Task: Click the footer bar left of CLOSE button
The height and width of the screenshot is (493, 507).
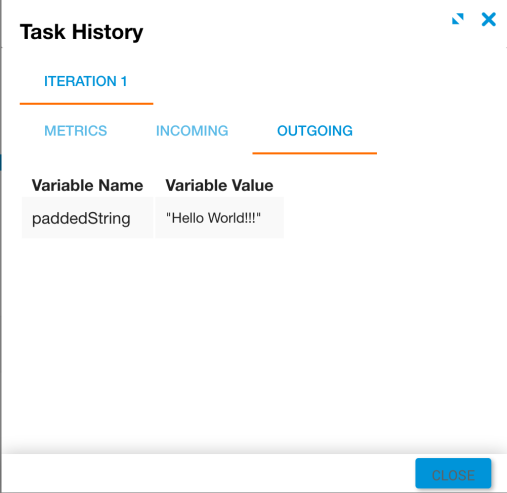Action: coord(208,473)
